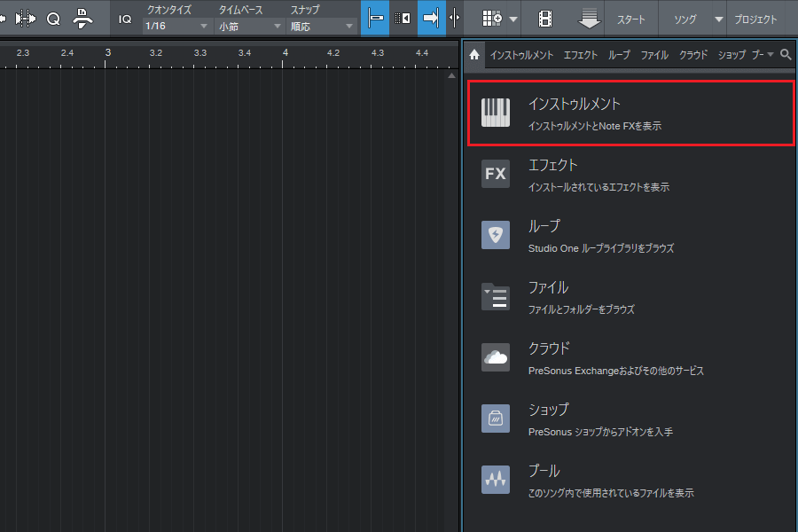Click the FX effects icon

click(x=496, y=174)
